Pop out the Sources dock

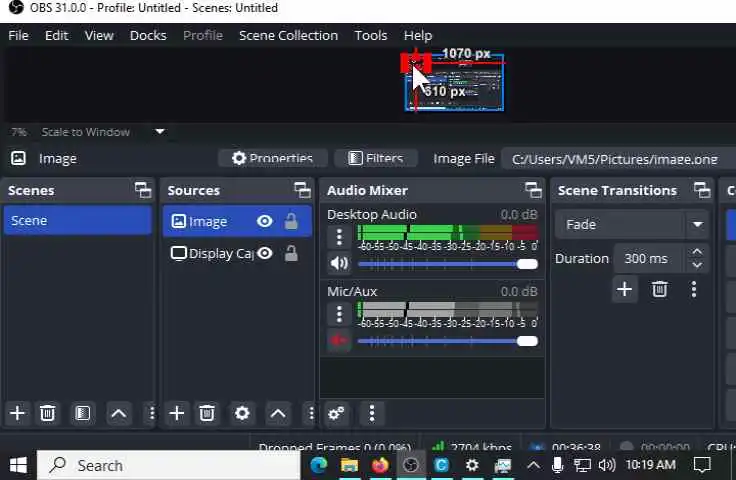click(x=302, y=190)
